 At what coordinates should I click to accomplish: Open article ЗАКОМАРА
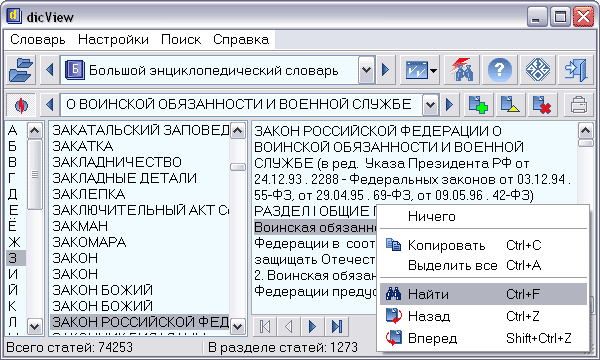coord(140,242)
